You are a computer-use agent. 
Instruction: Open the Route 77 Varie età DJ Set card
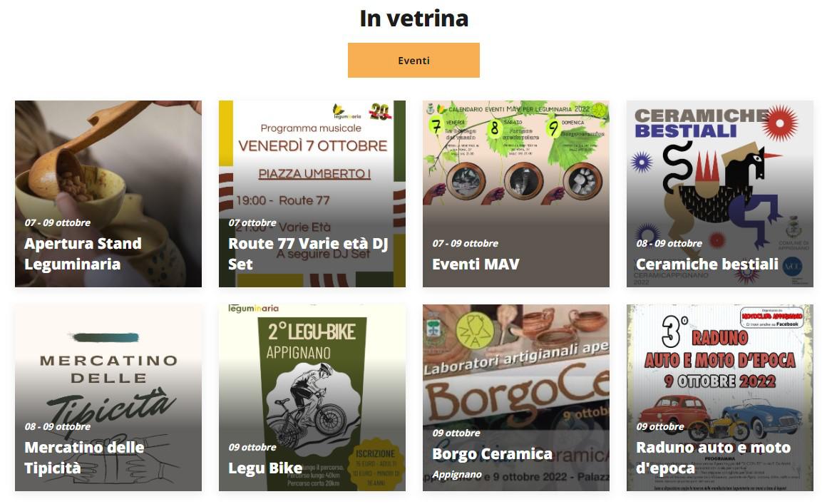[x=312, y=193]
